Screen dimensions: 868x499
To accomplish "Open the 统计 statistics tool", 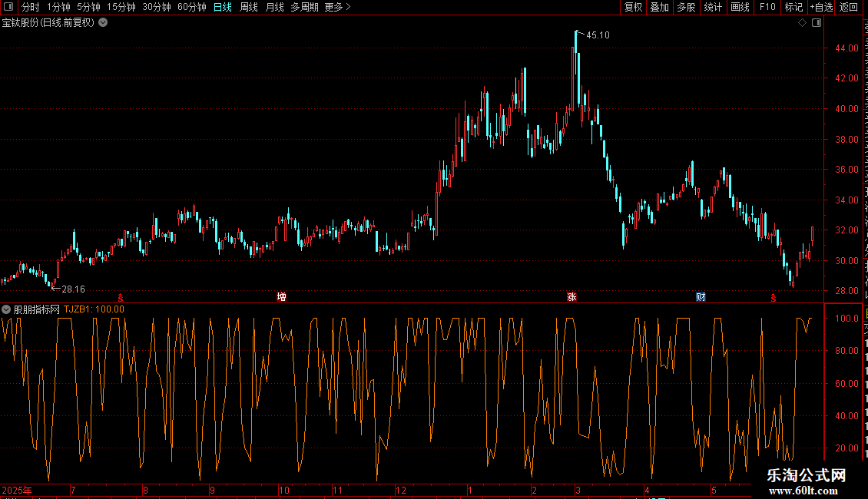I will pyautogui.click(x=713, y=7).
